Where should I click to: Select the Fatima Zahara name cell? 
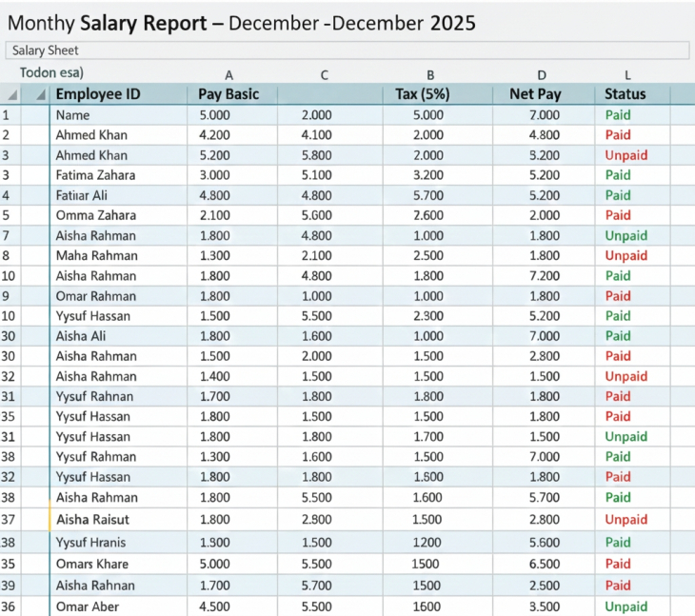point(95,175)
